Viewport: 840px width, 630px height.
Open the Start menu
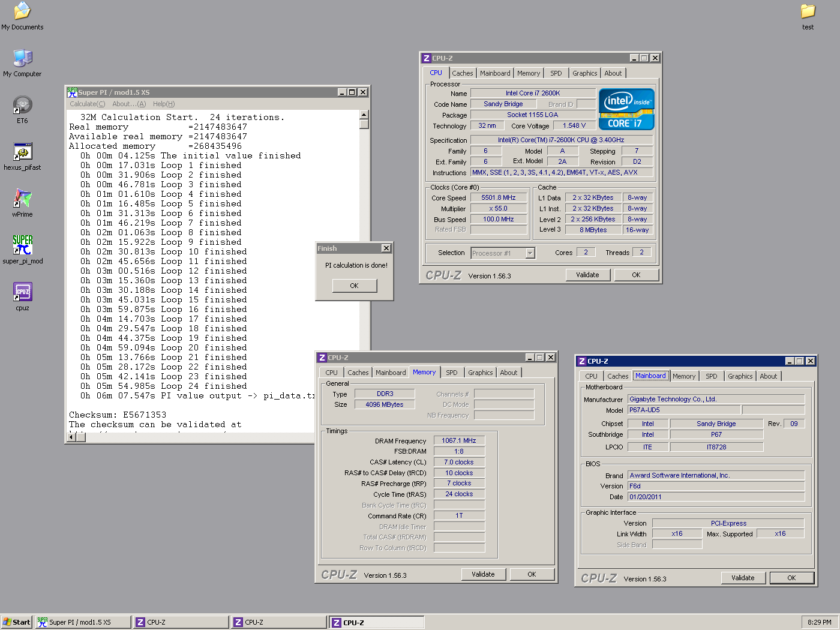point(16,622)
